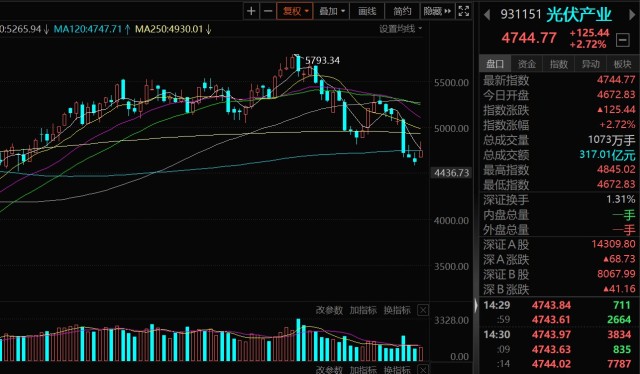Screen dimensions: 640x374
Task: Click 改参数 on the volume panel
Action: coord(329,310)
